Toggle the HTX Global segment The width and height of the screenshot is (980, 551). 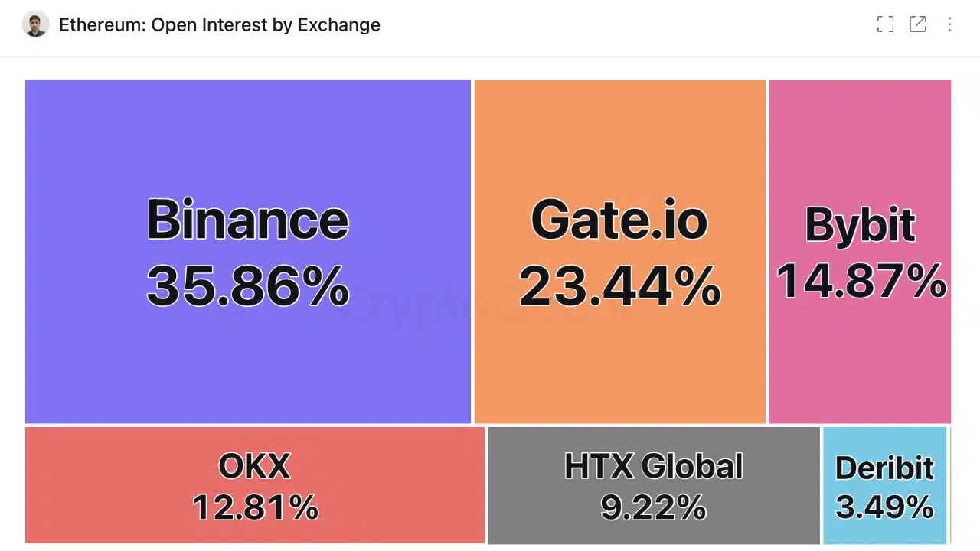[653, 486]
